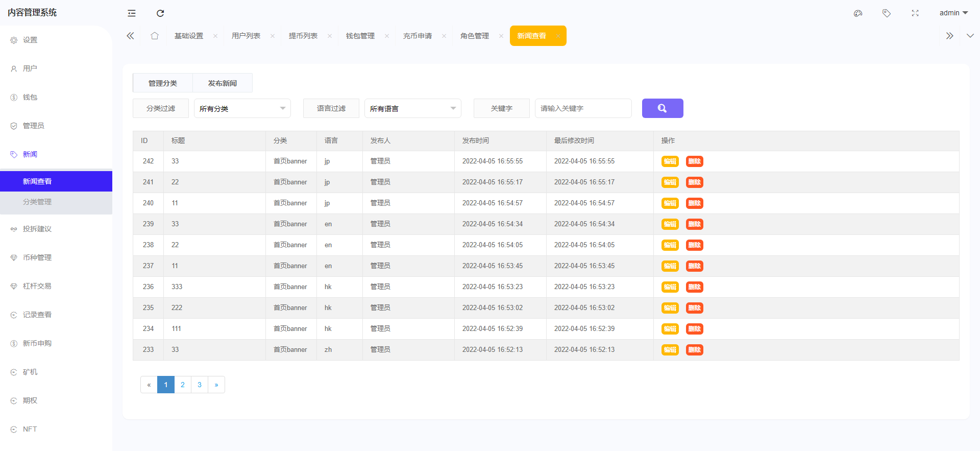
Task: Open the 所有语言 language filter dropdown
Action: [x=412, y=108]
